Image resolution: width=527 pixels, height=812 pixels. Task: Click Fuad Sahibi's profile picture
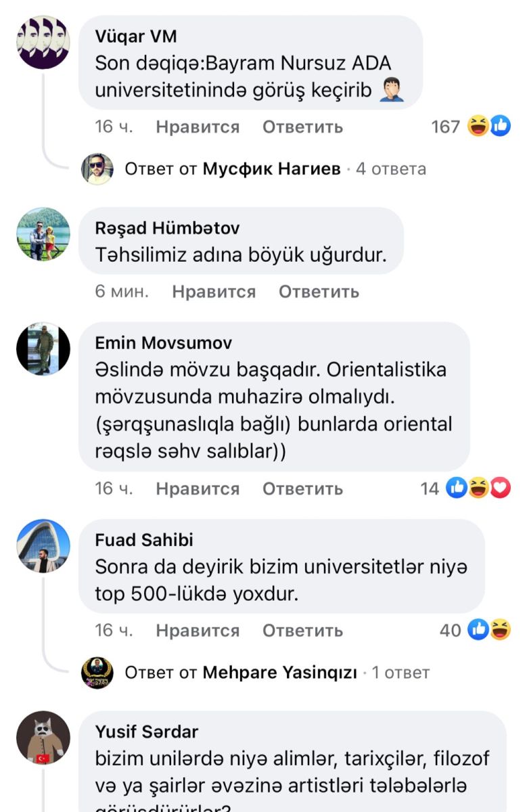pos(43,546)
